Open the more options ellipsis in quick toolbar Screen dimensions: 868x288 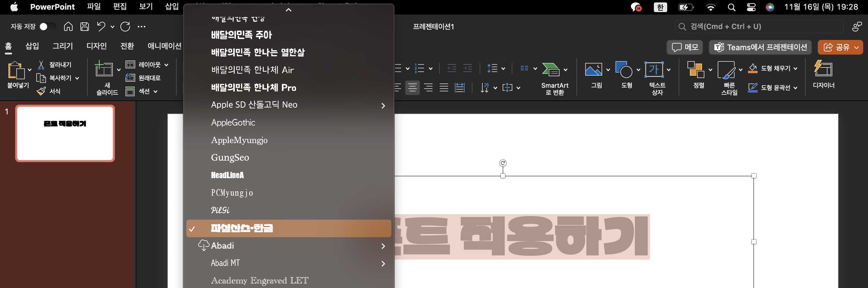(142, 26)
